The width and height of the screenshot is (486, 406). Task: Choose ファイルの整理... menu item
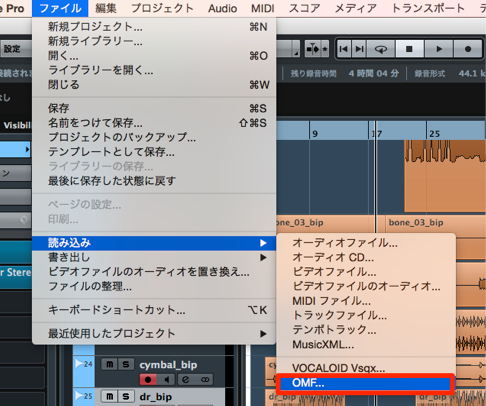[x=154, y=286]
